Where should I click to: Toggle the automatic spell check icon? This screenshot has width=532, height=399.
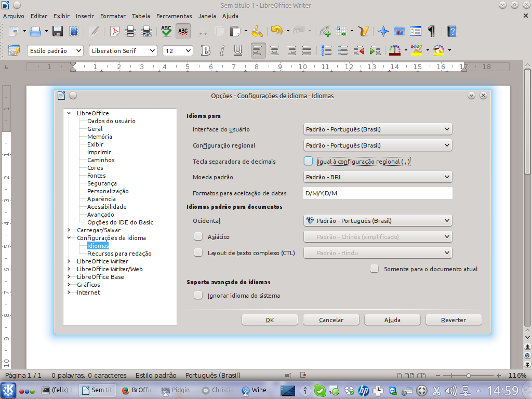coord(183,31)
